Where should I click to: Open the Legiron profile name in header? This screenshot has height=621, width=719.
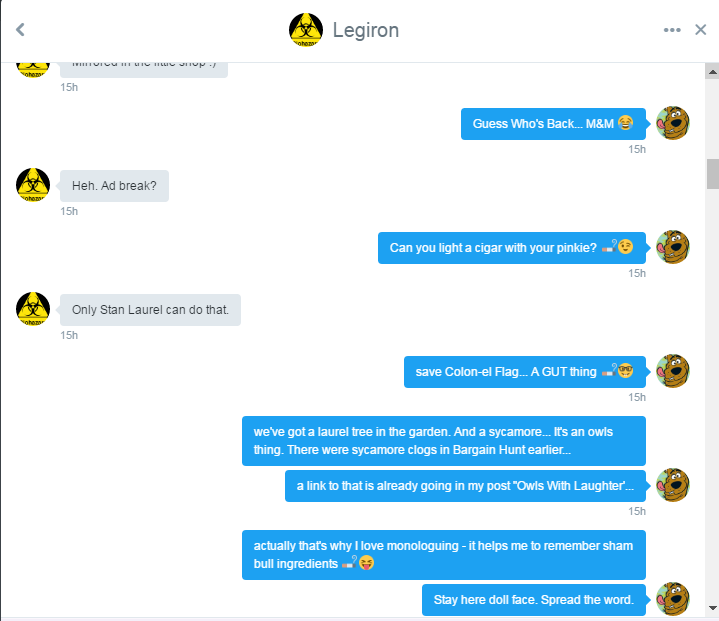tap(365, 30)
